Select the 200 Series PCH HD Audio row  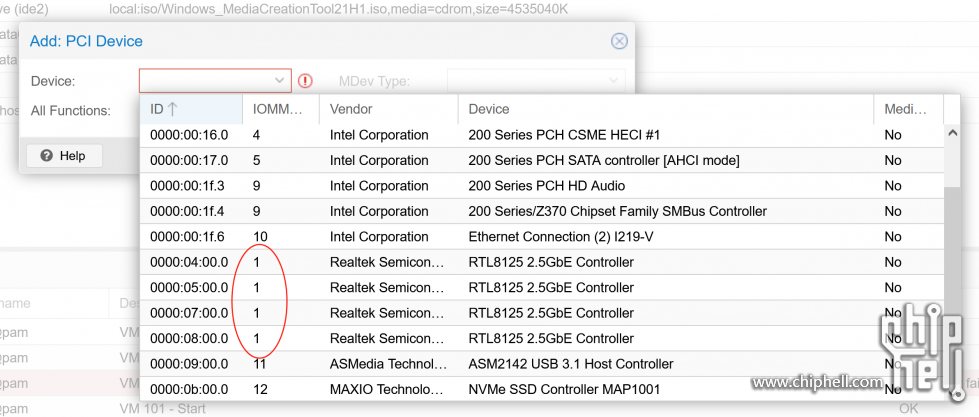(541, 186)
